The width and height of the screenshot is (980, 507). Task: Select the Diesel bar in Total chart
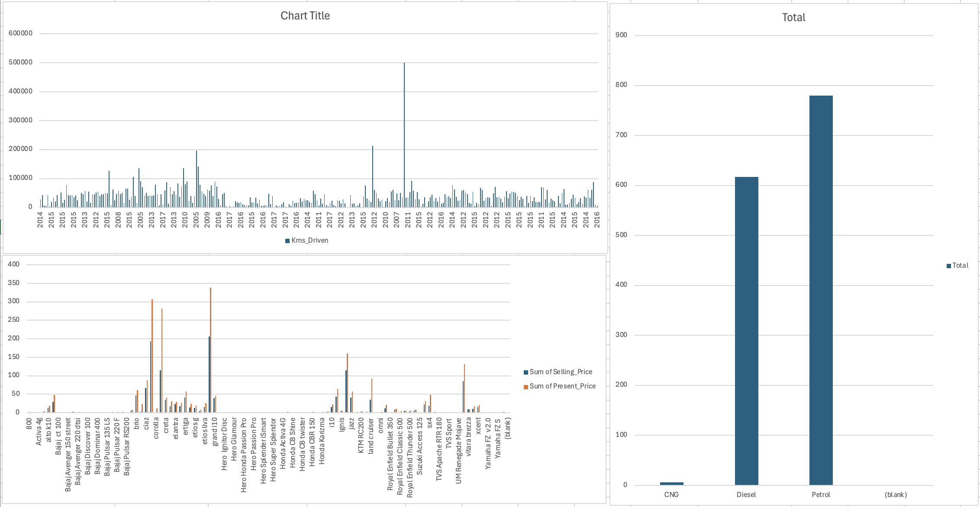(746, 331)
